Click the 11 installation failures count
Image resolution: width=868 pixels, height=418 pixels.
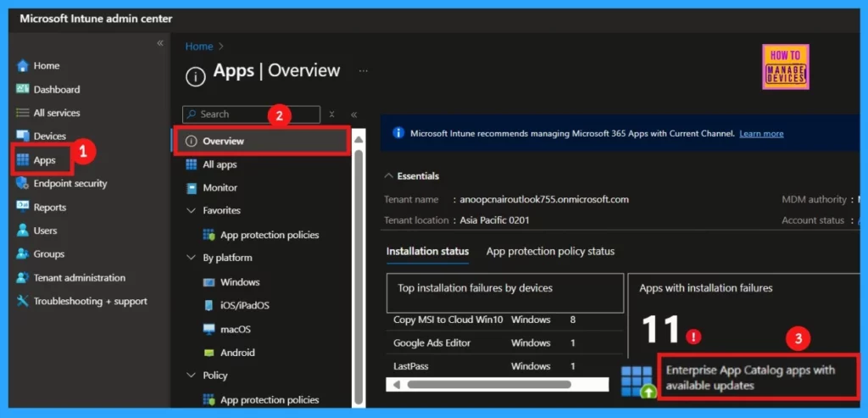tap(660, 331)
